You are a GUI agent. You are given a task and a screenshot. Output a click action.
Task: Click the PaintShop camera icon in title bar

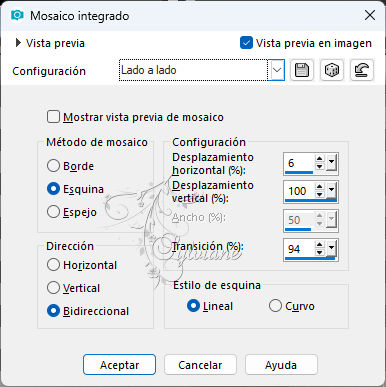[17, 15]
